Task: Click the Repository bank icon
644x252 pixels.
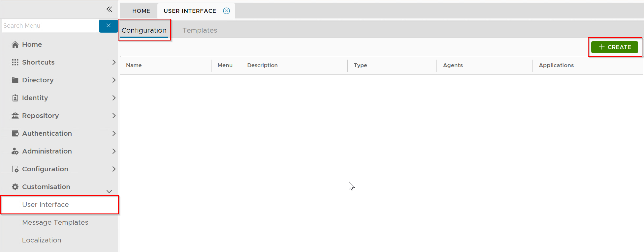Action: pos(15,116)
